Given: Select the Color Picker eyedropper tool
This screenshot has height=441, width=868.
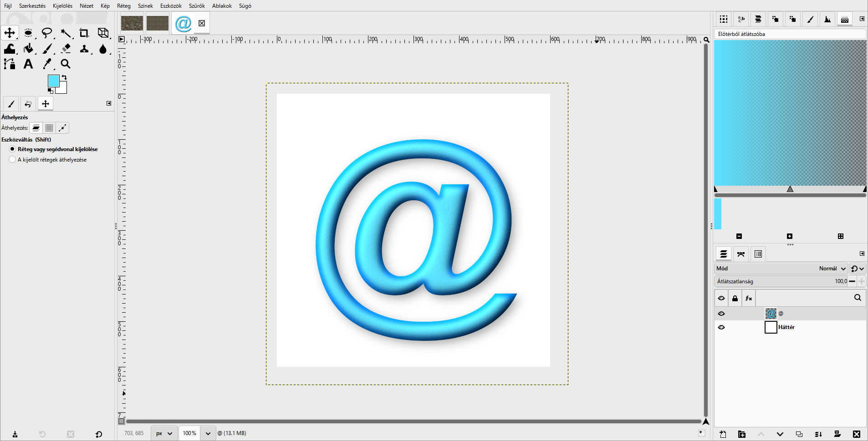Looking at the screenshot, I should point(47,64).
